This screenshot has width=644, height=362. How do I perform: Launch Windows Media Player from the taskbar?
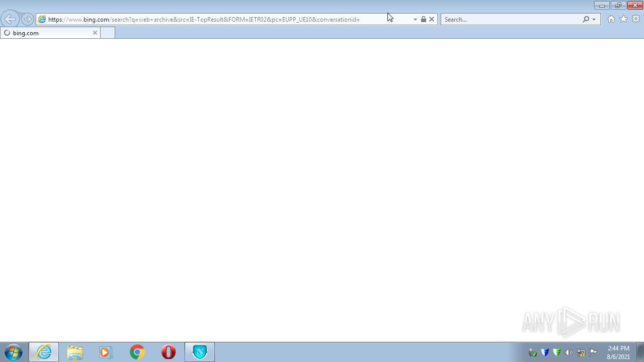(106, 352)
